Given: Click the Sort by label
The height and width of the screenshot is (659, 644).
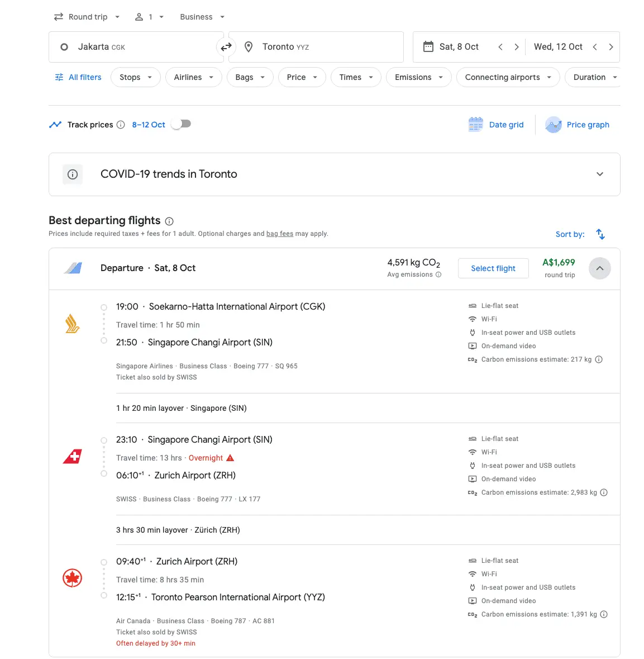Looking at the screenshot, I should point(570,235).
